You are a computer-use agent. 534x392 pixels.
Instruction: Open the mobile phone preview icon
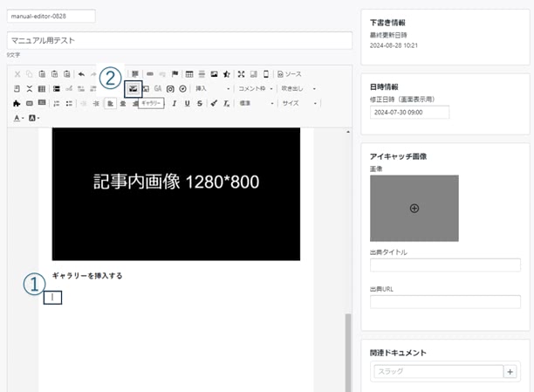(x=266, y=74)
